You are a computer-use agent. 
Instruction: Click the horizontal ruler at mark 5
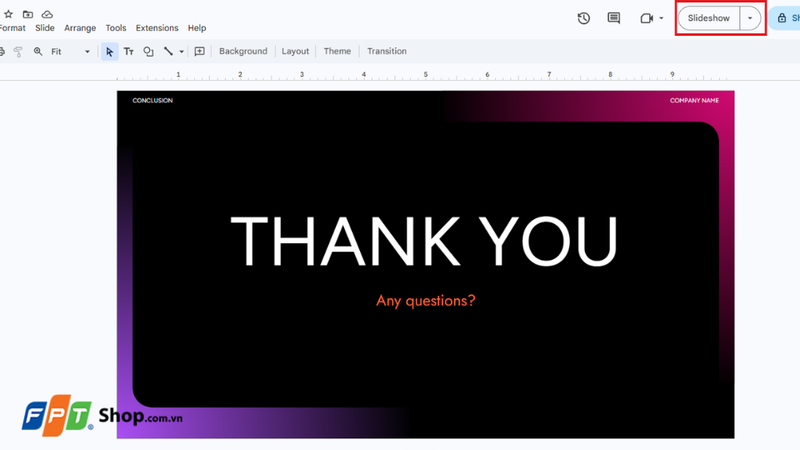426,75
